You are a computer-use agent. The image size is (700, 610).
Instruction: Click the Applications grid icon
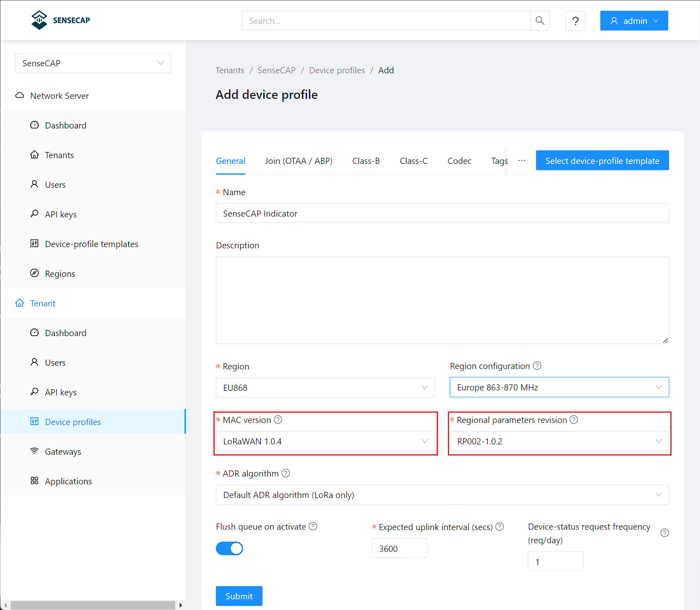pos(35,481)
